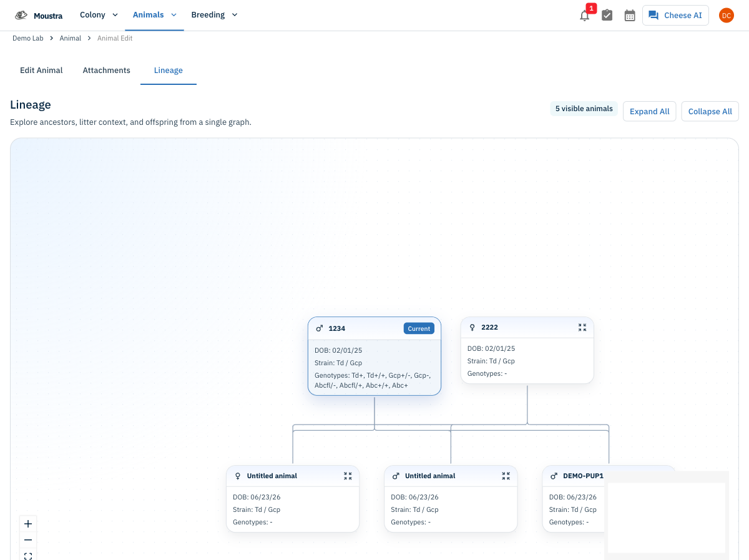Open notifications bell with badge

[x=585, y=15]
